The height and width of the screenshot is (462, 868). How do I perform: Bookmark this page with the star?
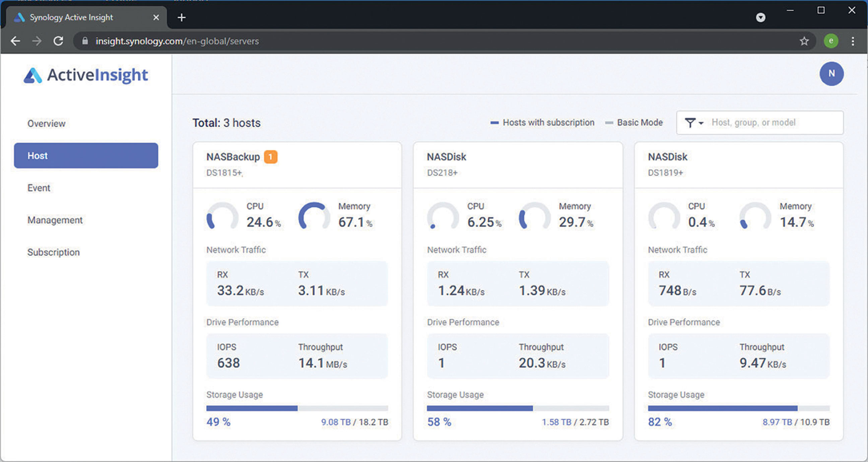pyautogui.click(x=804, y=41)
